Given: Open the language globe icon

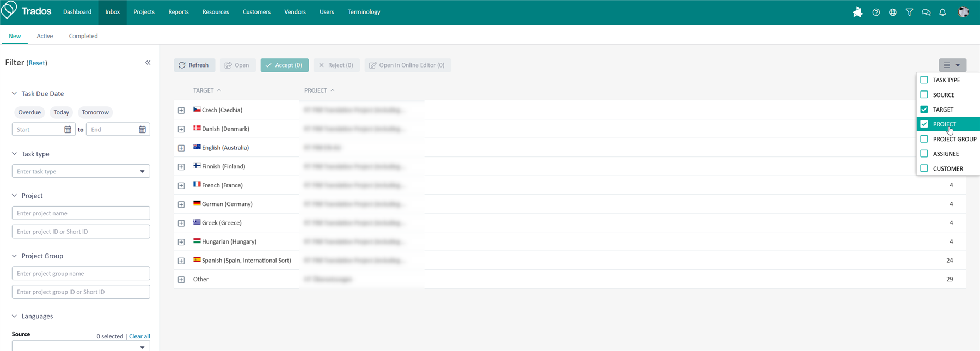Looking at the screenshot, I should coord(893,12).
